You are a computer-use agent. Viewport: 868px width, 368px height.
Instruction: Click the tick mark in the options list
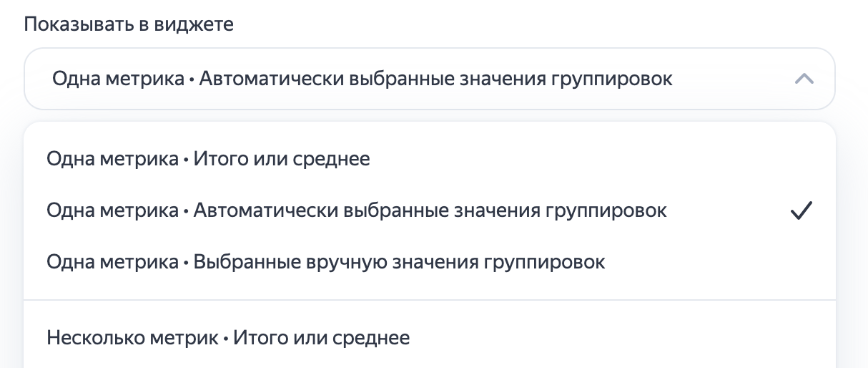pyautogui.click(x=802, y=210)
